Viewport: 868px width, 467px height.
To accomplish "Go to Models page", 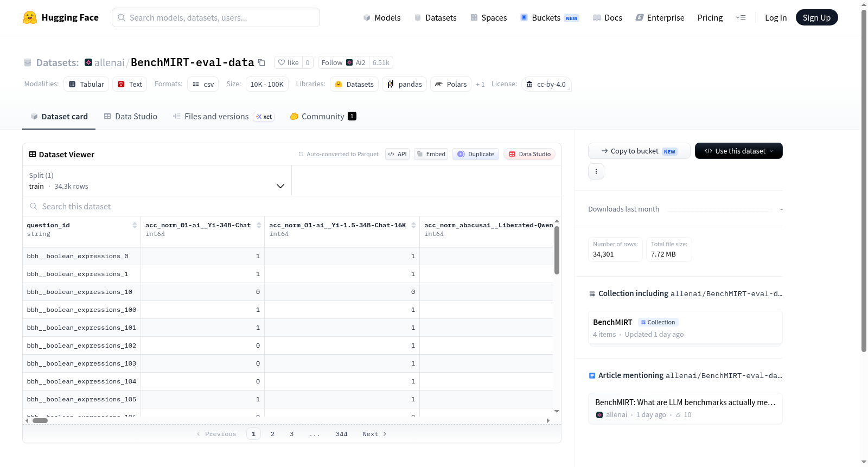I will click(382, 17).
